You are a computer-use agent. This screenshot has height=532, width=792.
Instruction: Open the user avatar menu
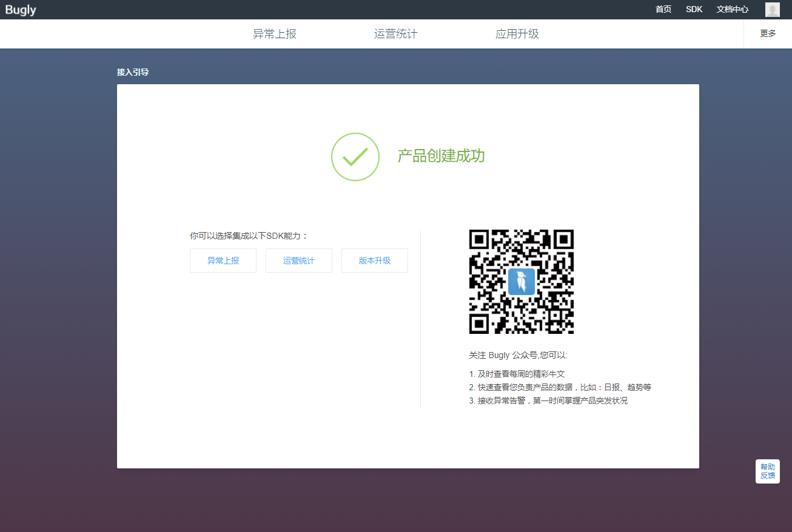[x=772, y=9]
